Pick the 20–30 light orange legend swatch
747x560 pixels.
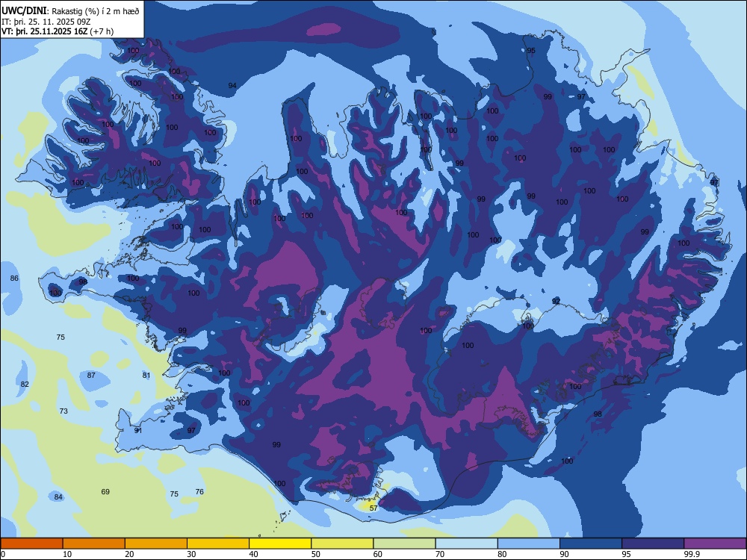click(156, 544)
